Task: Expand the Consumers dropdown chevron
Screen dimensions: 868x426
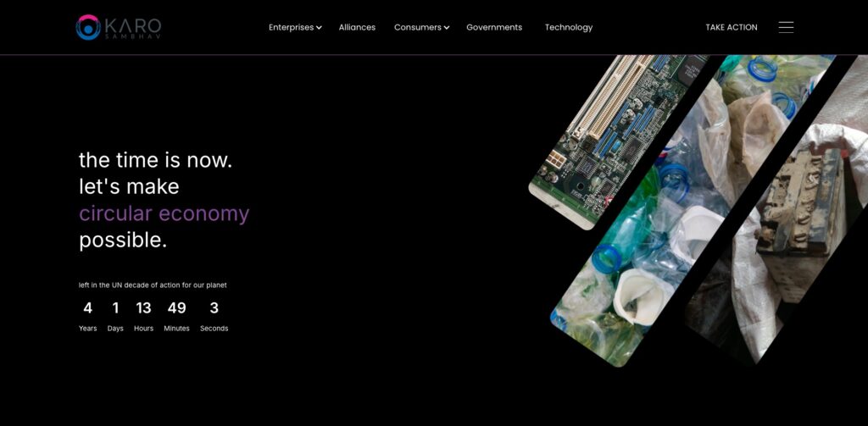Action: [x=447, y=28]
